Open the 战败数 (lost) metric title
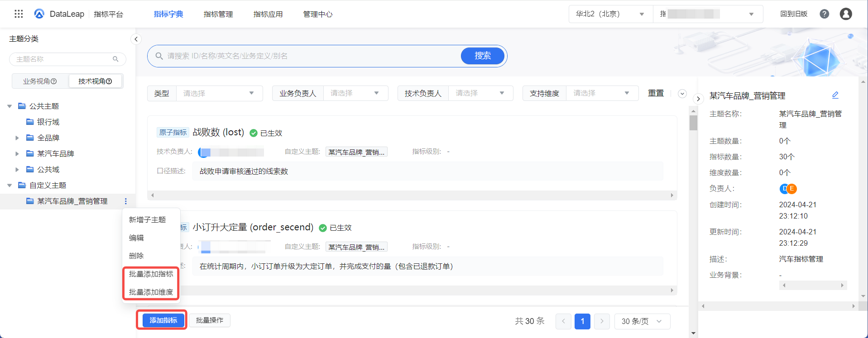The width and height of the screenshot is (868, 338). click(x=218, y=132)
